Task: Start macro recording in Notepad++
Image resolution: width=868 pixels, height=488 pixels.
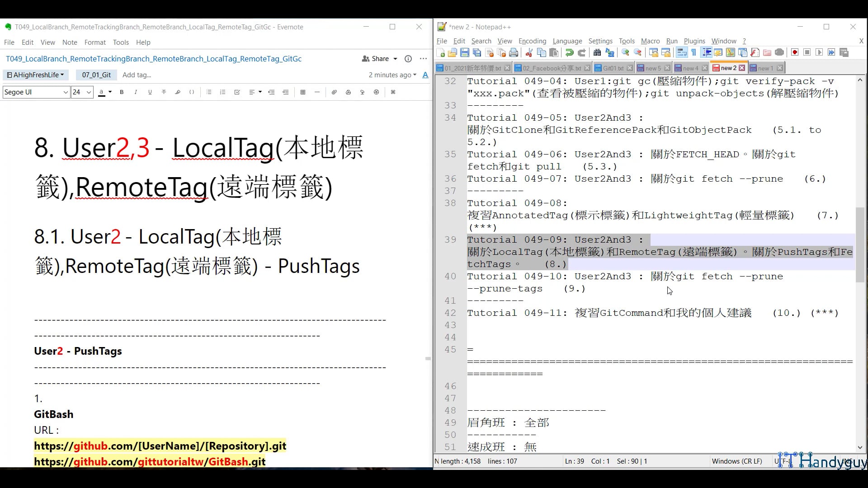Action: [795, 52]
